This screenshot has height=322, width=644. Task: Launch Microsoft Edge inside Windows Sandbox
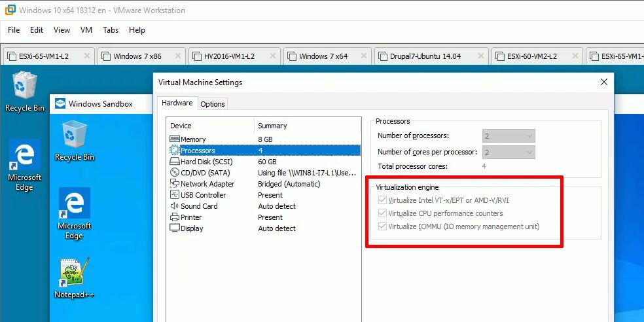[x=75, y=213]
